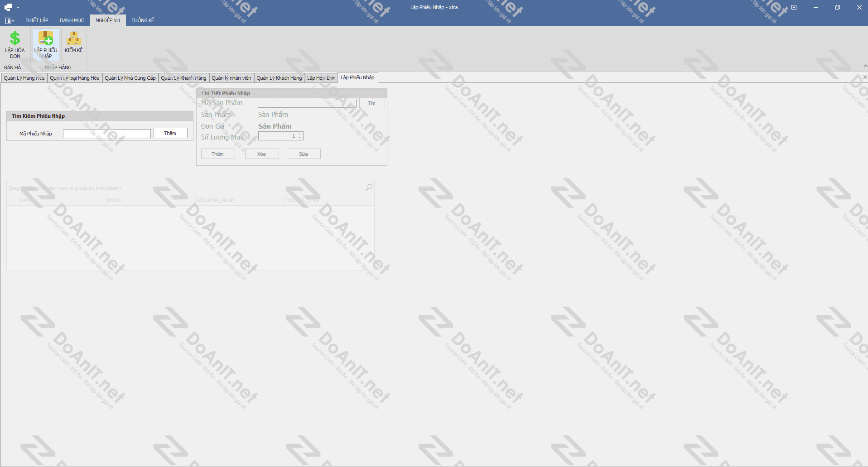Switch to the THIẾT LẬP ribbon tab
868x467 pixels.
coord(37,20)
